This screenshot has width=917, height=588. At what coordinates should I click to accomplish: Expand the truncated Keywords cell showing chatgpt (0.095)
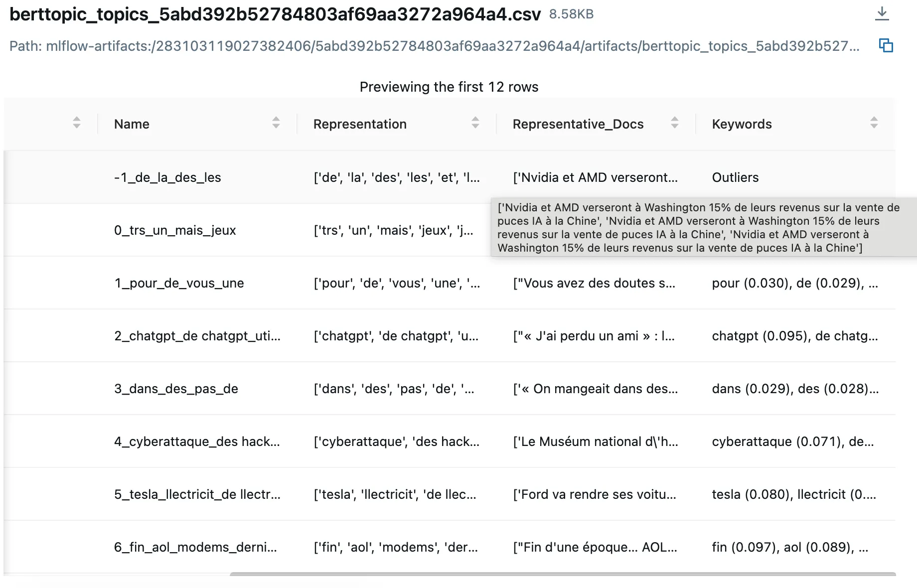pyautogui.click(x=794, y=336)
